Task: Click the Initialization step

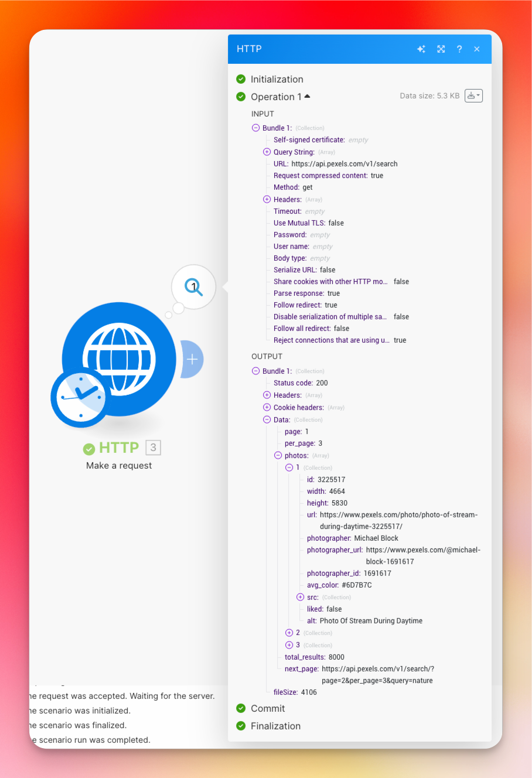Action: pos(277,79)
